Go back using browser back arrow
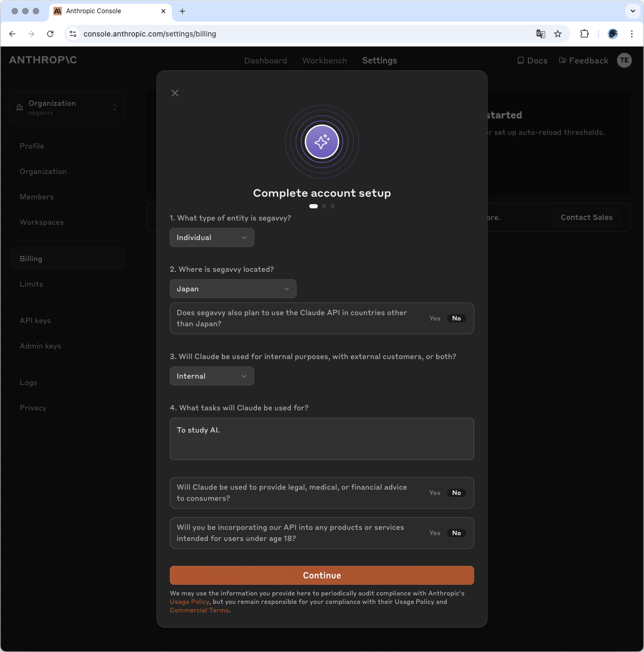This screenshot has width=644, height=652. pos(13,34)
